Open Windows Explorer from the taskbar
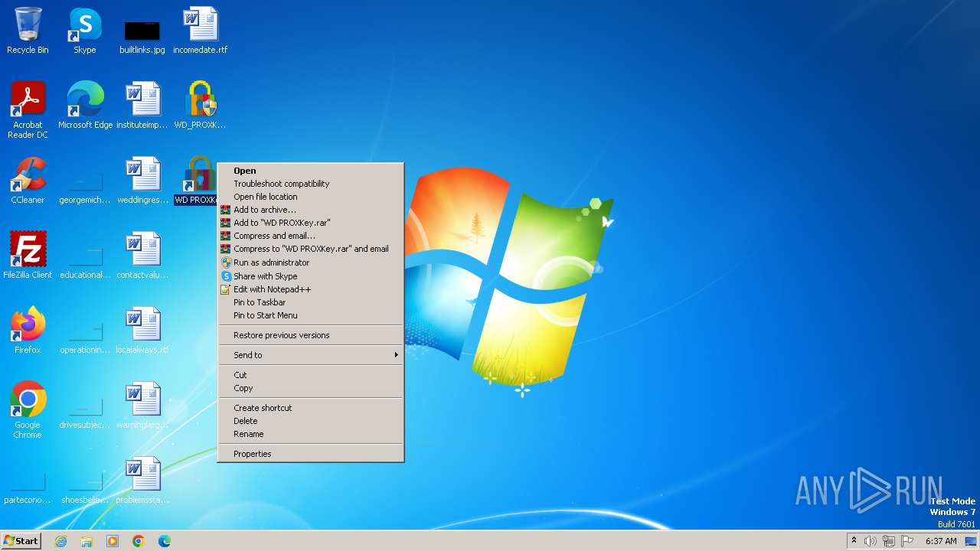The height and width of the screenshot is (551, 980). click(87, 541)
